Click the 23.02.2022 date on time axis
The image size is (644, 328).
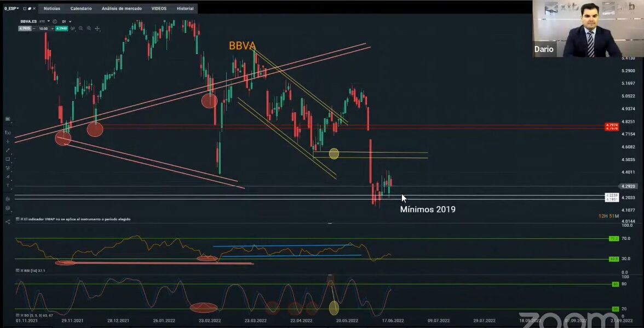tap(210, 321)
